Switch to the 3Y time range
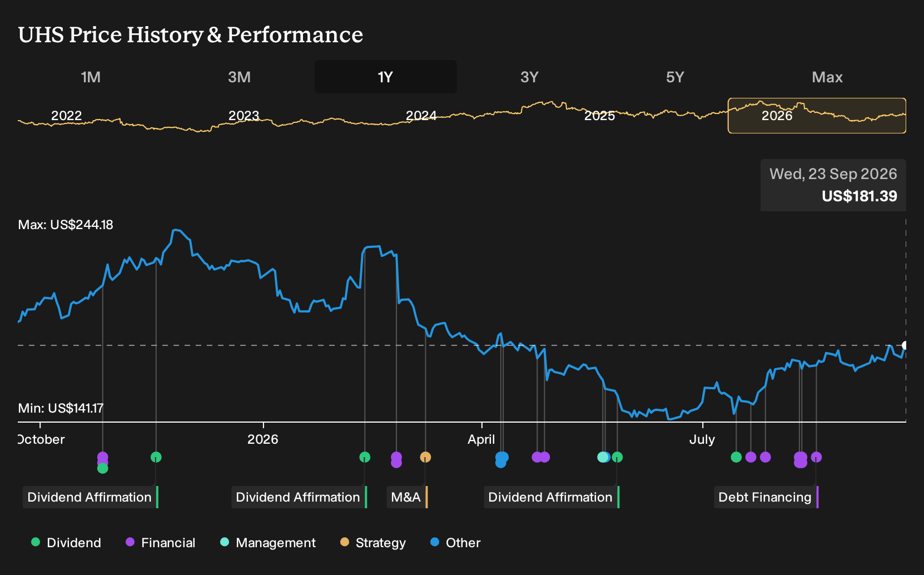The height and width of the screenshot is (575, 924). click(529, 77)
